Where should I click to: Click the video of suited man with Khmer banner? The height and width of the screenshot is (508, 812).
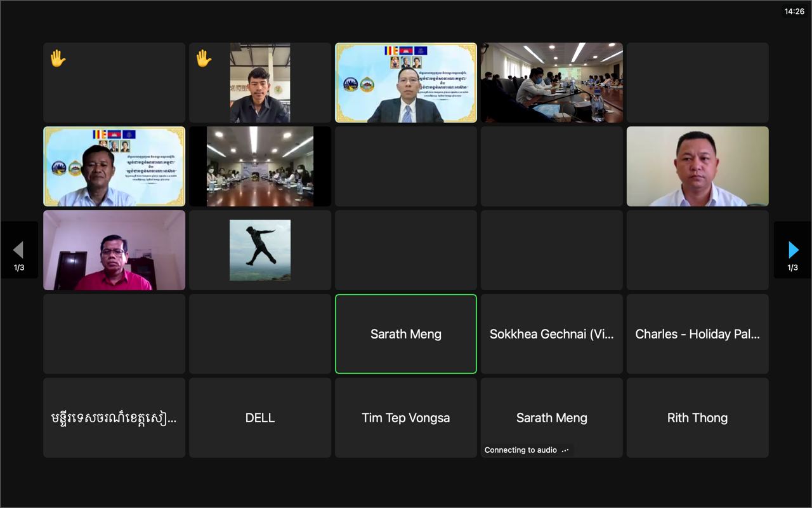point(406,83)
